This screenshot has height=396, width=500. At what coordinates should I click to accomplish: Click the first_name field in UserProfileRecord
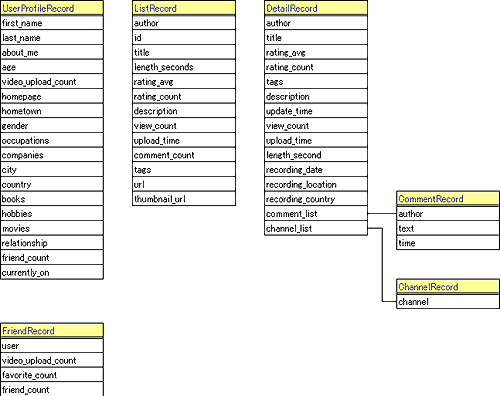pyautogui.click(x=52, y=23)
